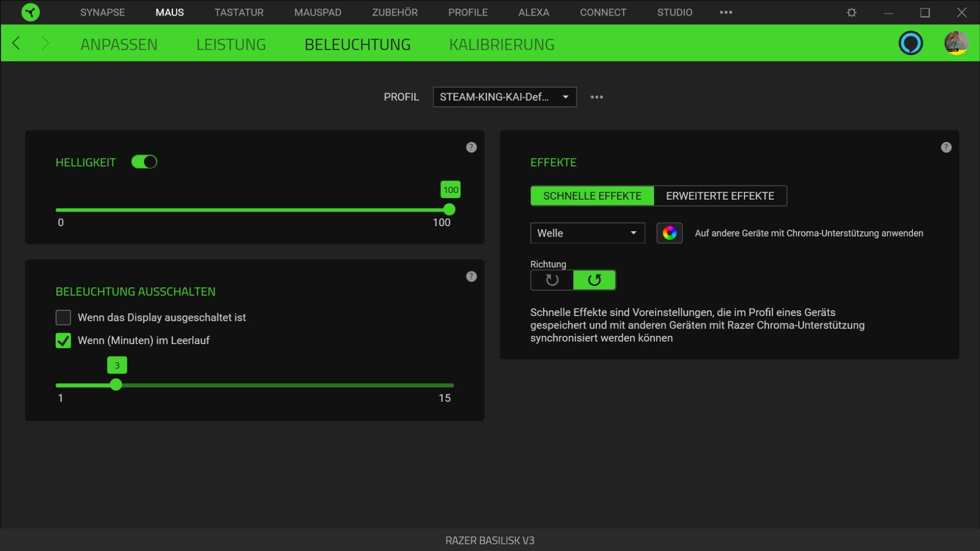Open the Zubehör tab

pyautogui.click(x=395, y=12)
